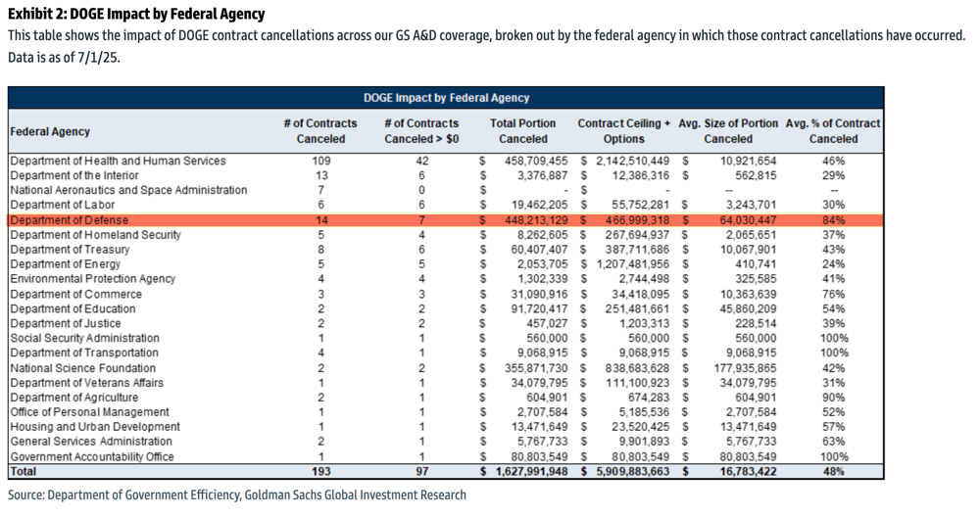Select the highlighted Department of Defense row label
Image resolution: width=980 pixels, height=517 pixels.
(70, 220)
